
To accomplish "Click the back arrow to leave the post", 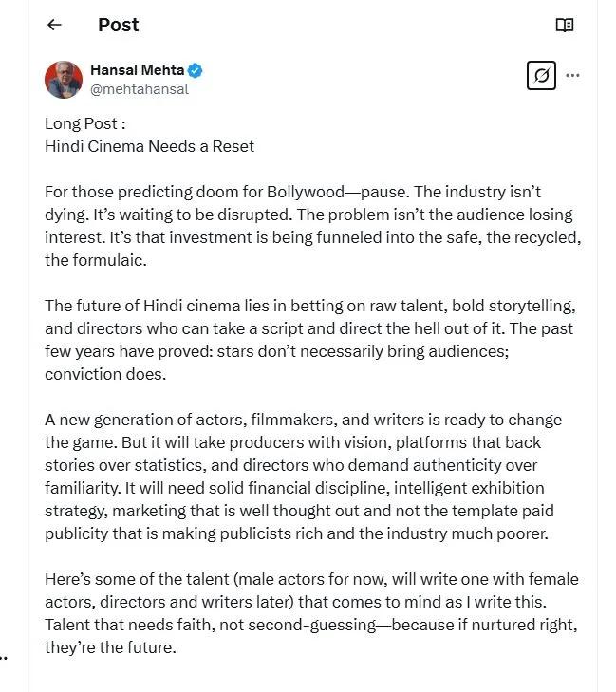I will (54, 26).
